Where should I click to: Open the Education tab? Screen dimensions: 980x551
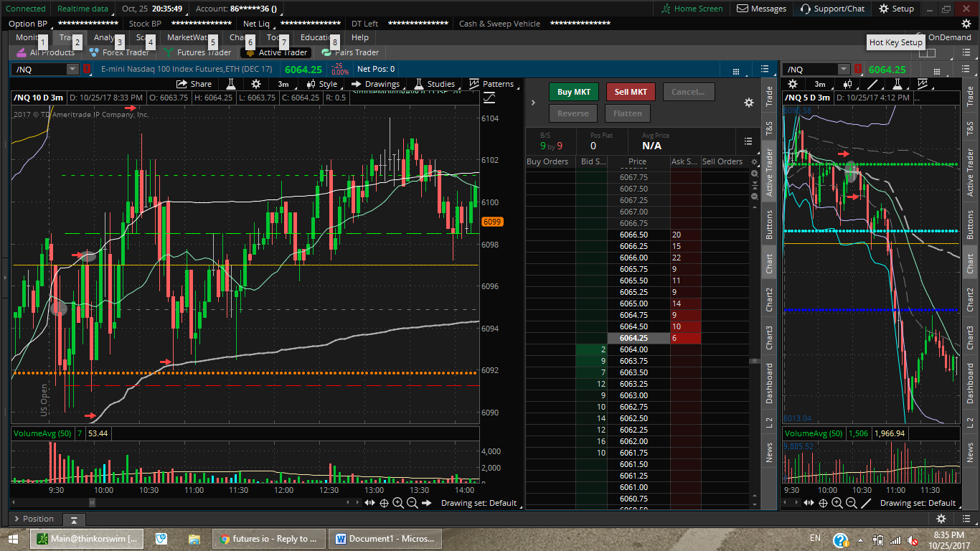pos(319,37)
